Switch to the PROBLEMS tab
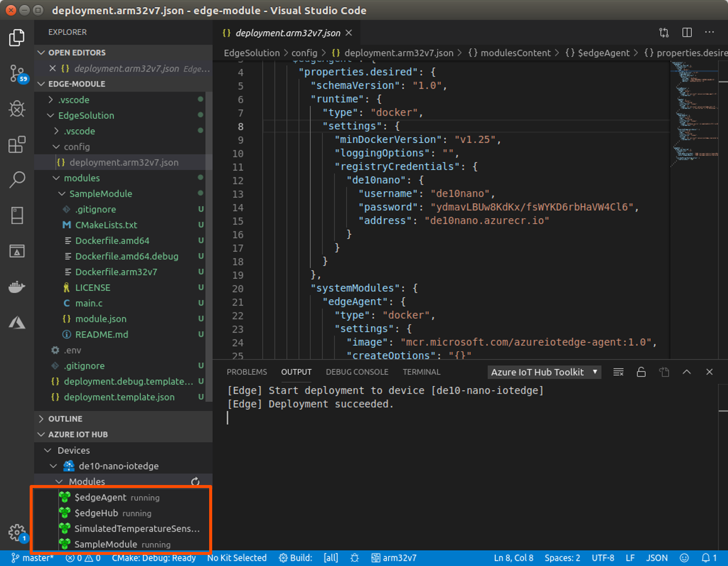Image resolution: width=728 pixels, height=566 pixels. 246,372
